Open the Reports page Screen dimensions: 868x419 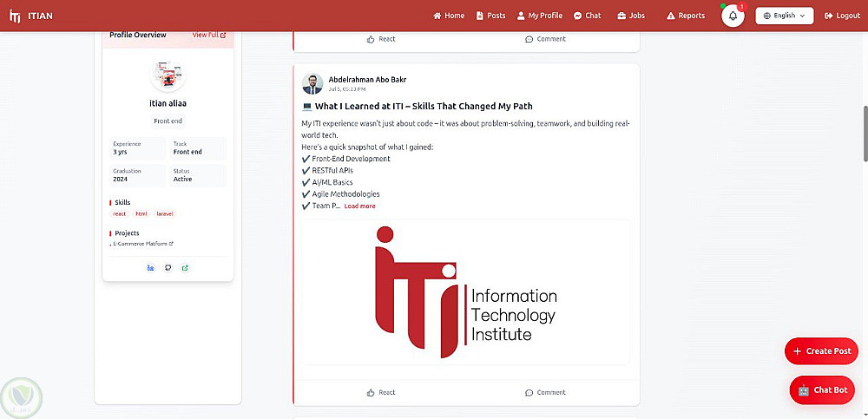[x=686, y=16]
